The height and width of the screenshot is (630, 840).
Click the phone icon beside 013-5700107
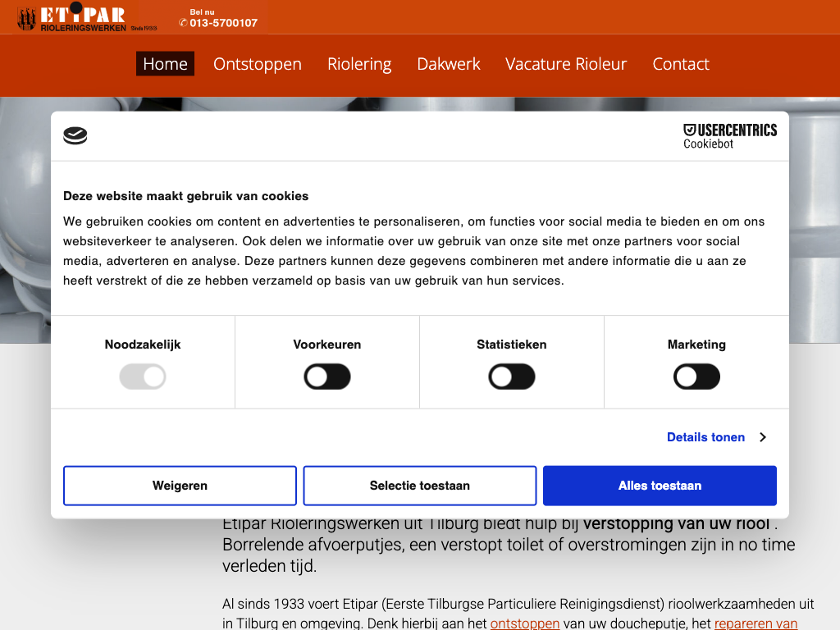pyautogui.click(x=183, y=22)
